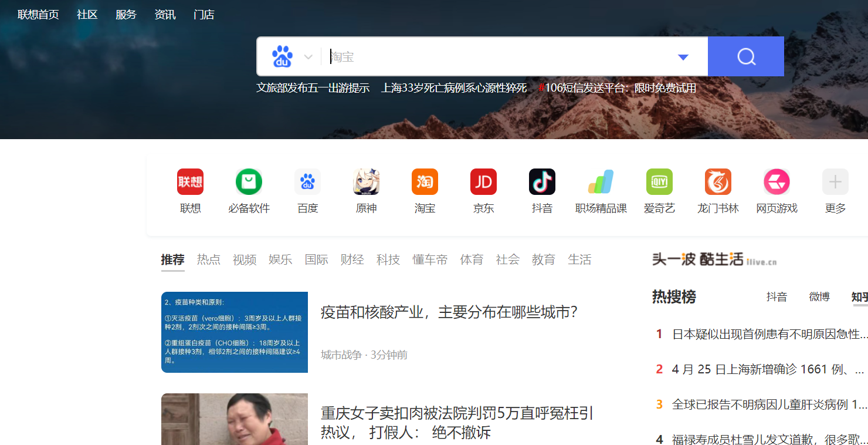
Task: Open the 职场精品课 shortcut icon
Action: pyautogui.click(x=601, y=182)
